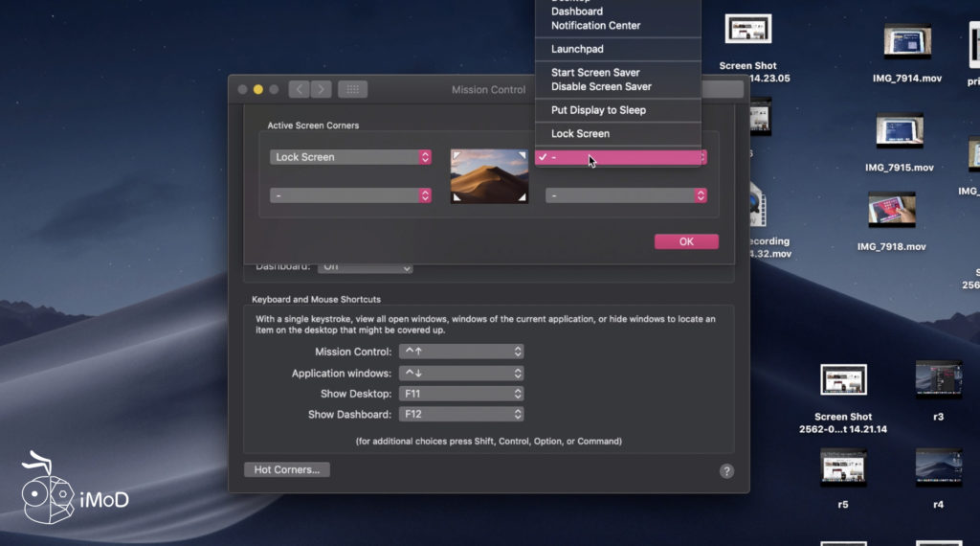Show all preferences grid icon
The width and height of the screenshot is (980, 546).
click(x=352, y=89)
